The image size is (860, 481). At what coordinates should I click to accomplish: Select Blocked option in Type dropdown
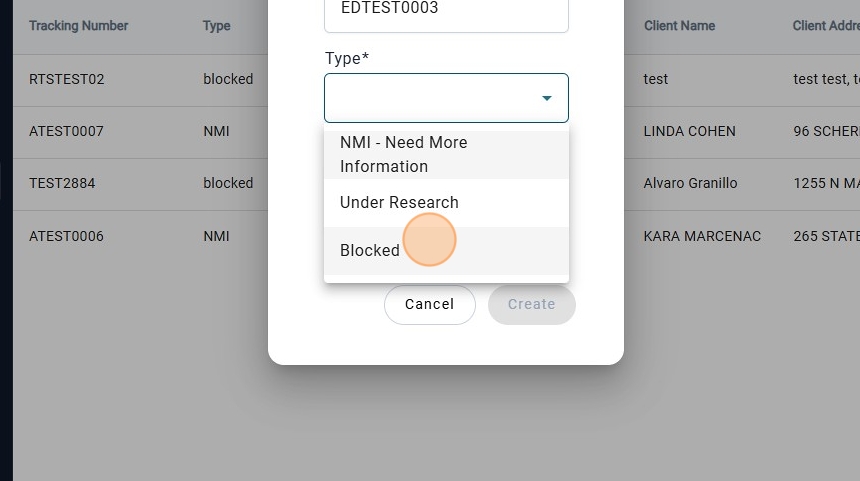370,251
